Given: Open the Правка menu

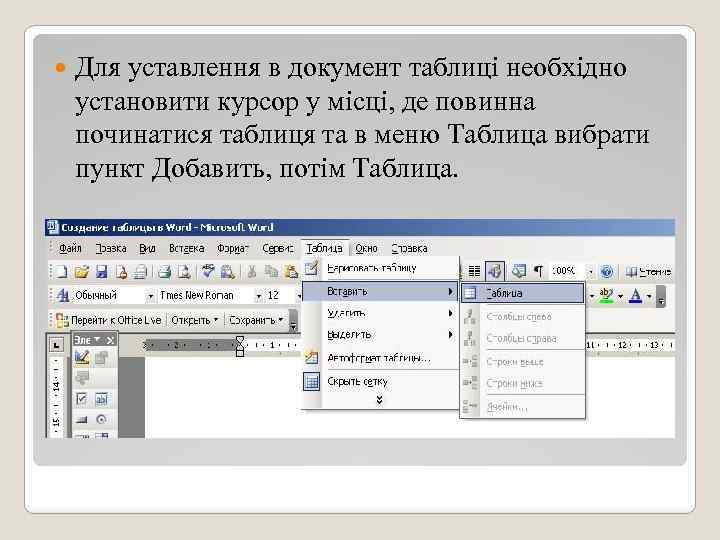Looking at the screenshot, I should pyautogui.click(x=111, y=248).
